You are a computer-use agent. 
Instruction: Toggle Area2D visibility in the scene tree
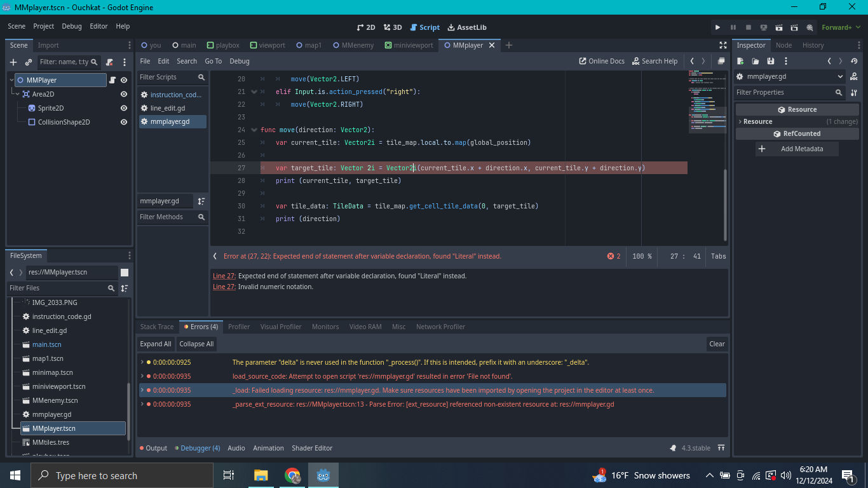123,94
